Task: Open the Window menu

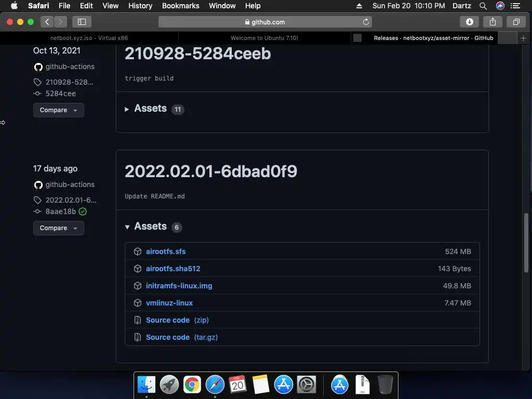Action: [222, 6]
